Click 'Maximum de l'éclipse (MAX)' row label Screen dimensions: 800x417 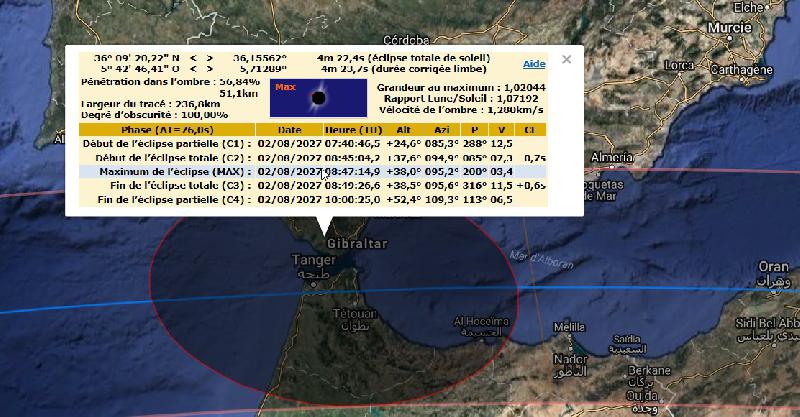tap(175, 171)
